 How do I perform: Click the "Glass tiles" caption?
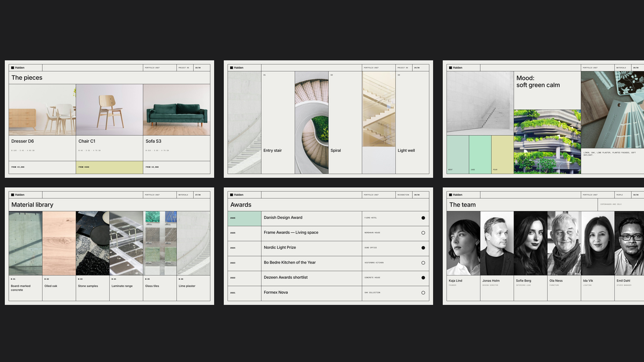tap(153, 286)
